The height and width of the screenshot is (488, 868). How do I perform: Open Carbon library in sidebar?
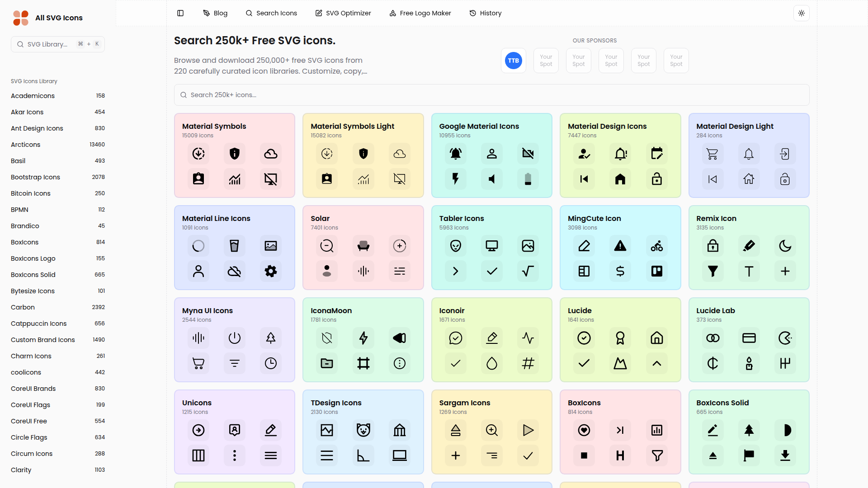pos(58,307)
